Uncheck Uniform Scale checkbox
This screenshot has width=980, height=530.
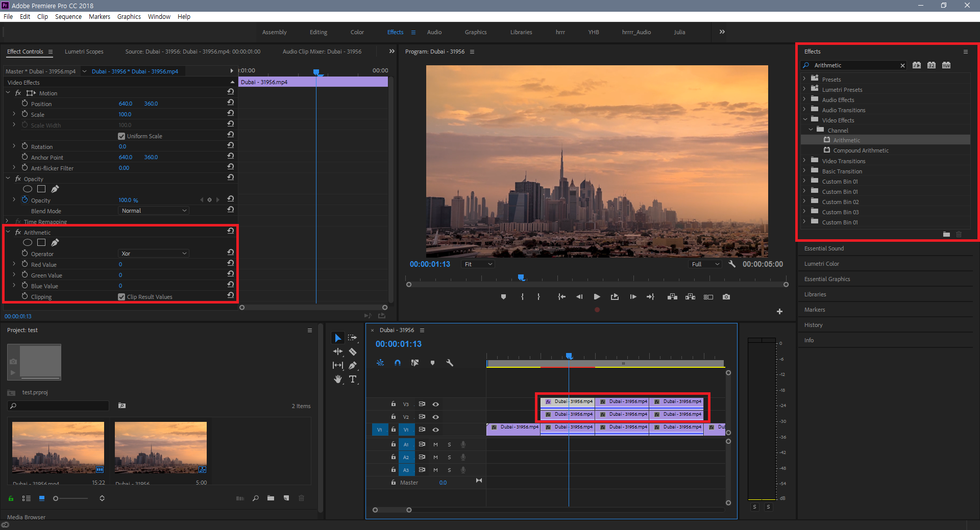[121, 136]
